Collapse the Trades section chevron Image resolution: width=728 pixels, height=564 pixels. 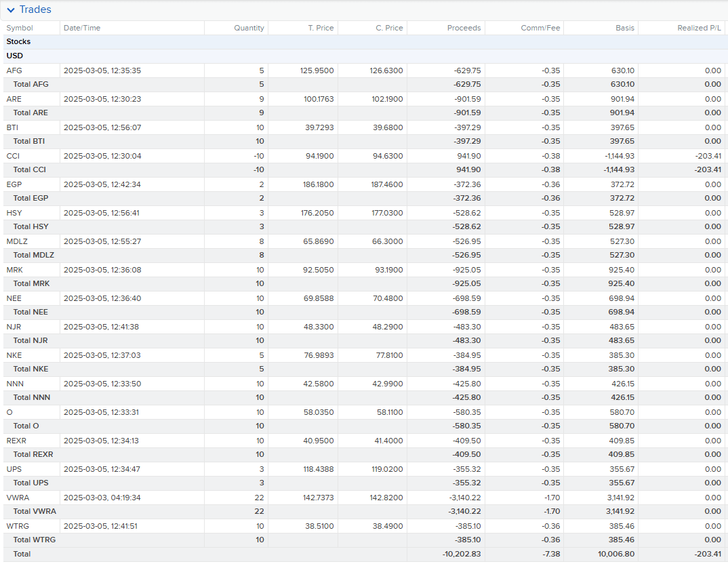coord(11,9)
